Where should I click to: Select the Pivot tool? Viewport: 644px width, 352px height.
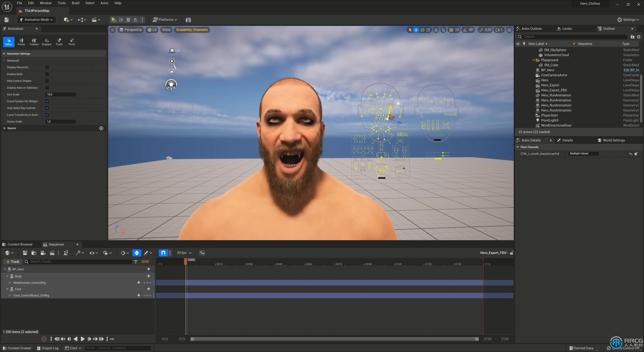(x=72, y=42)
